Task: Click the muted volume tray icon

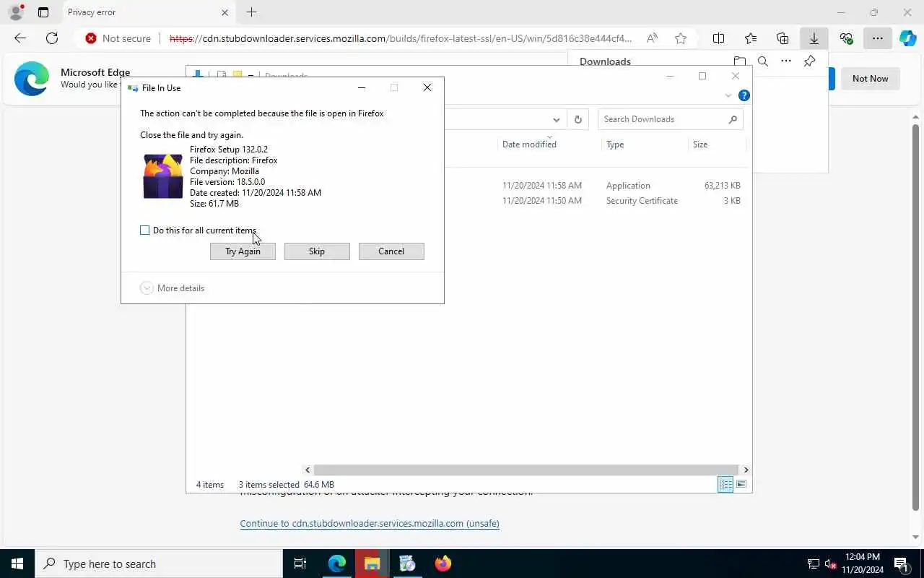Action: click(830, 564)
